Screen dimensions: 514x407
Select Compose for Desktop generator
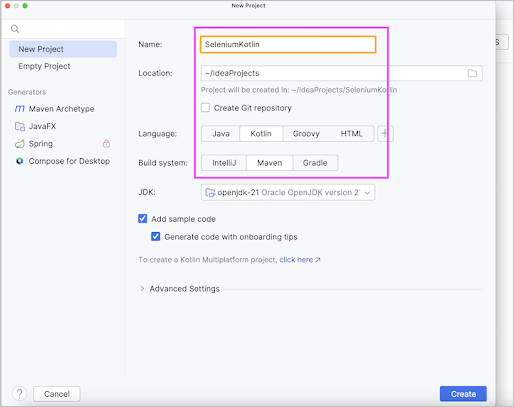62,161
